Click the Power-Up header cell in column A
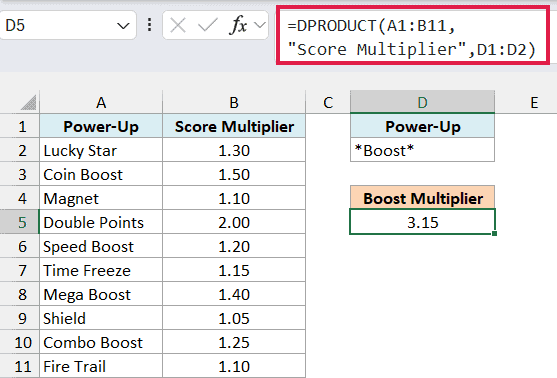Screen dimensions: 557x378 click(x=101, y=126)
